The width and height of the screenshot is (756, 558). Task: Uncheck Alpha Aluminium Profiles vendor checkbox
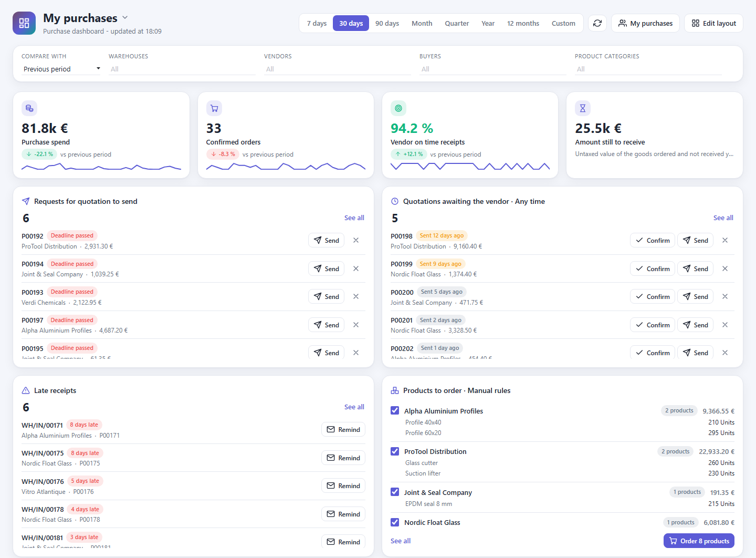pos(395,410)
